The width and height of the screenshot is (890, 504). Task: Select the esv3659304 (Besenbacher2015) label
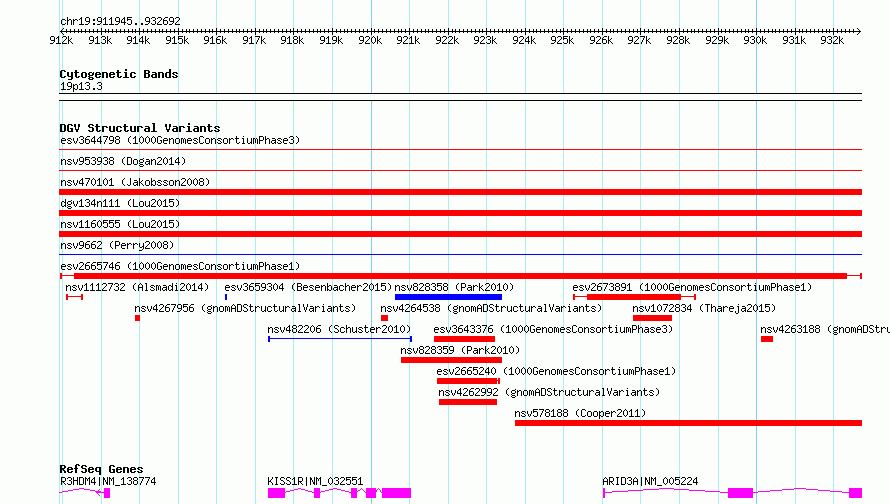[308, 287]
